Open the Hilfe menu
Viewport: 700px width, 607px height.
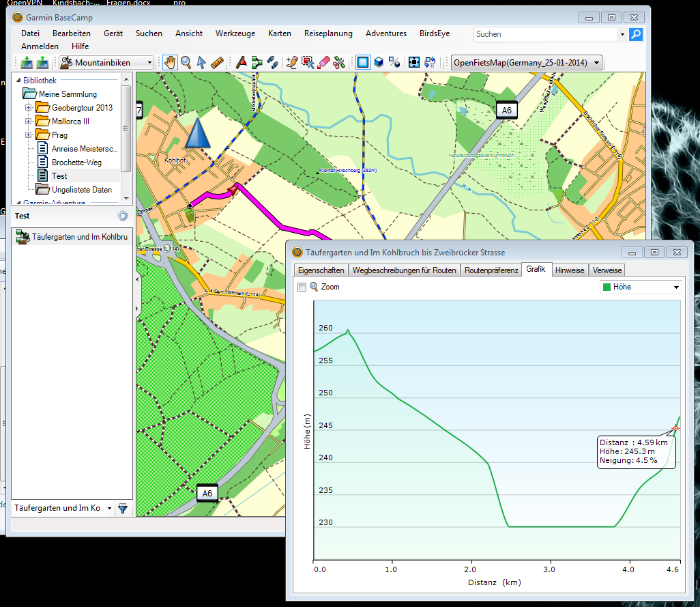click(81, 46)
